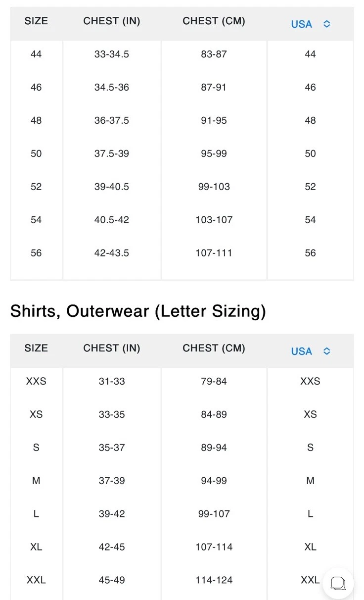Open the chat support bubble icon
This screenshot has height=600, width=364.
click(338, 583)
